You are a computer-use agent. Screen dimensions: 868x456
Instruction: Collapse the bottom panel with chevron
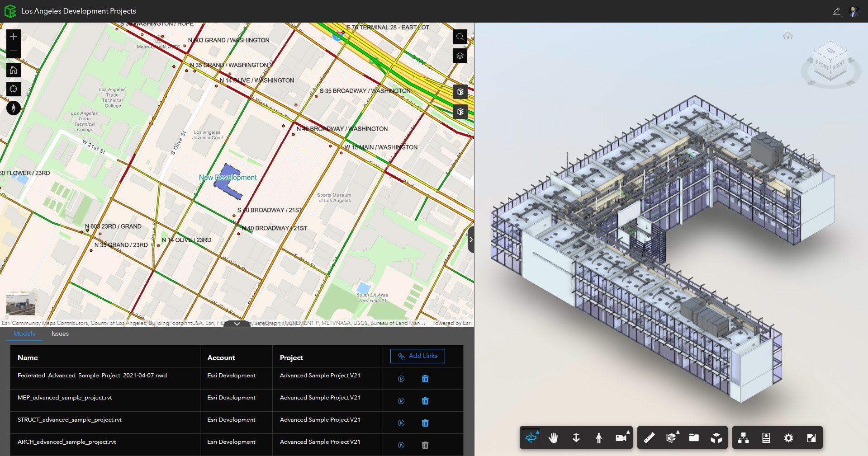[x=237, y=324]
